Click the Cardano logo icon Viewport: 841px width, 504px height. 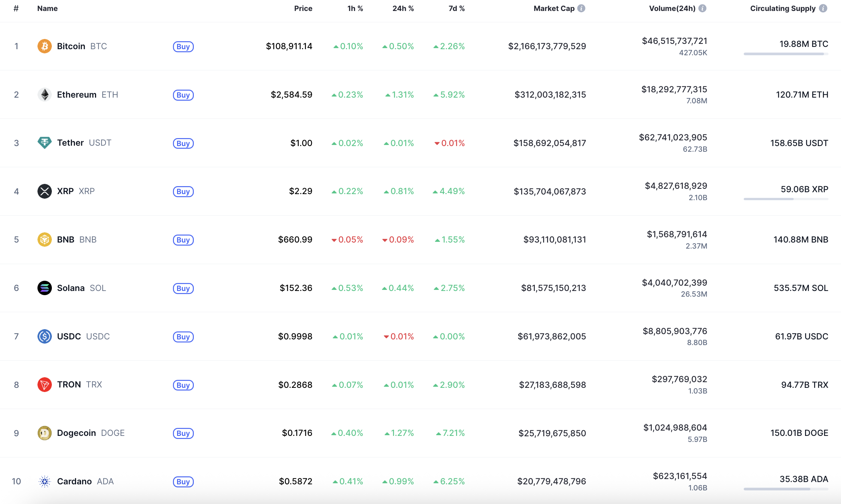[x=44, y=481]
